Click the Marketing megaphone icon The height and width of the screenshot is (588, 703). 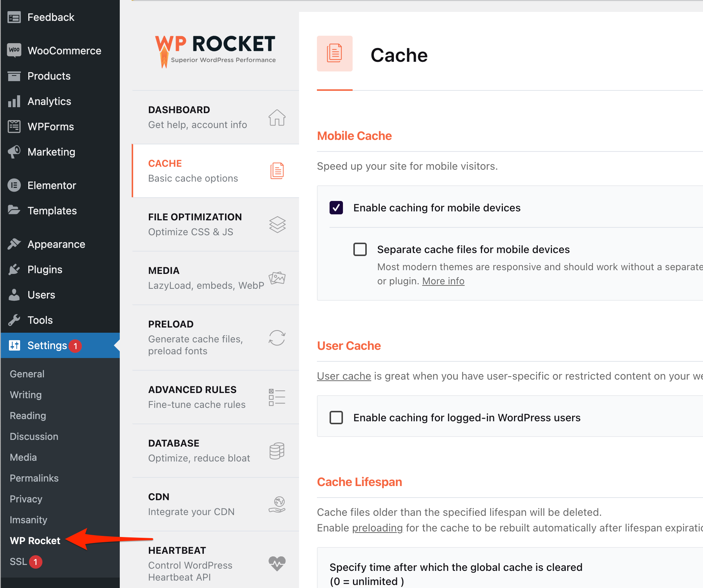pyautogui.click(x=14, y=152)
